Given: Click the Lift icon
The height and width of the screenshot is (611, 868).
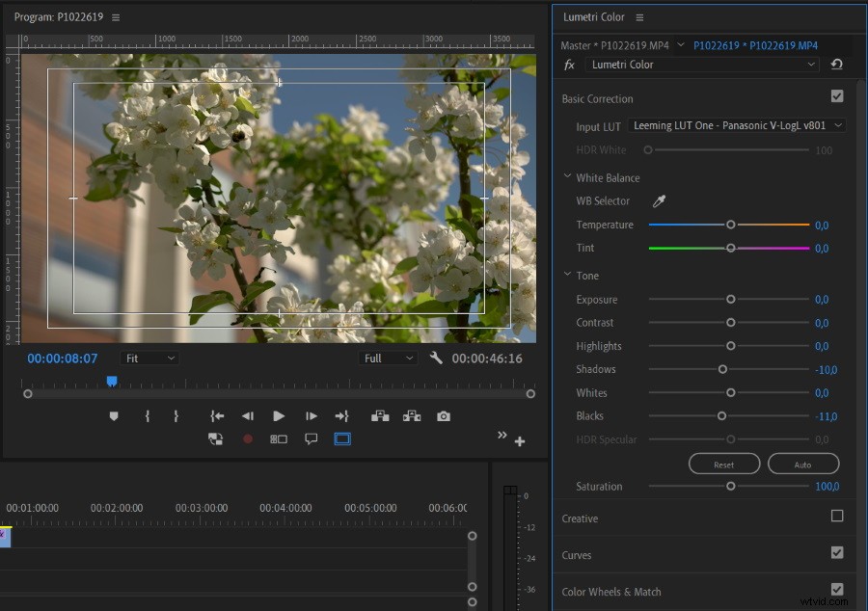Looking at the screenshot, I should click(x=379, y=415).
